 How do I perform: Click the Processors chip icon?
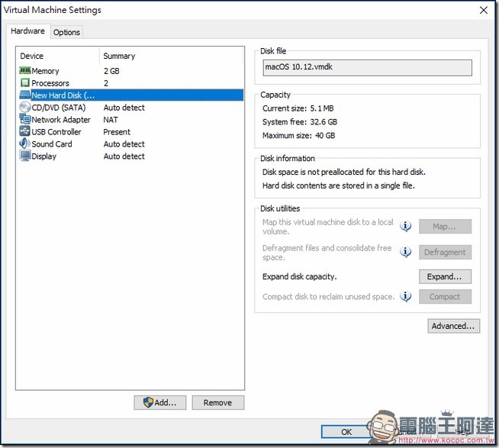(x=25, y=82)
